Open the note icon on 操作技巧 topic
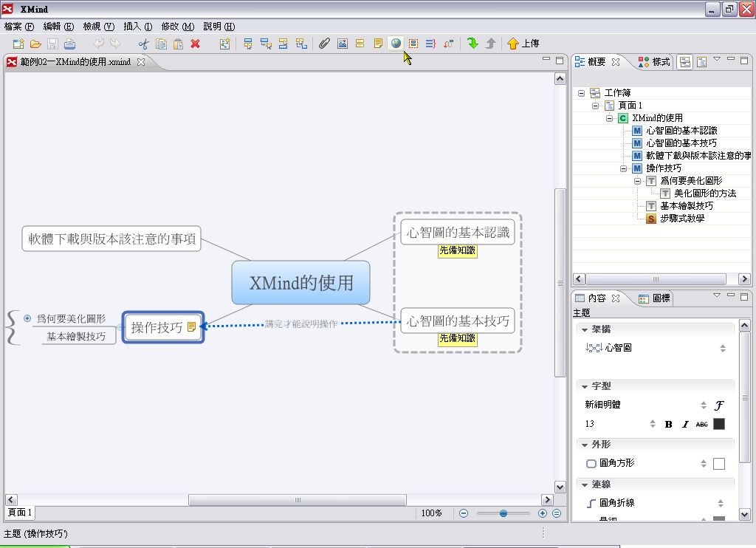This screenshot has width=756, height=548. tap(191, 326)
